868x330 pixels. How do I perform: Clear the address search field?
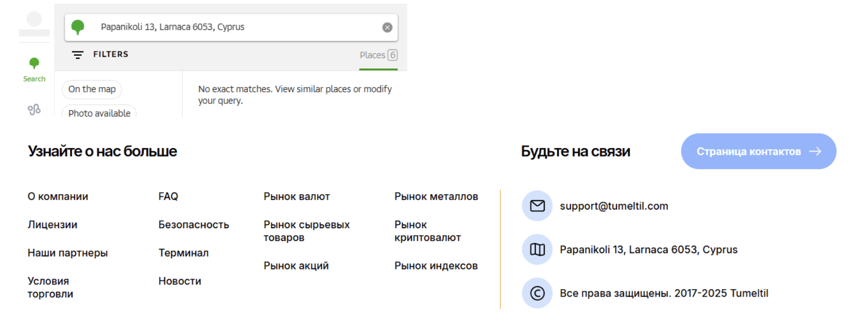point(387,28)
